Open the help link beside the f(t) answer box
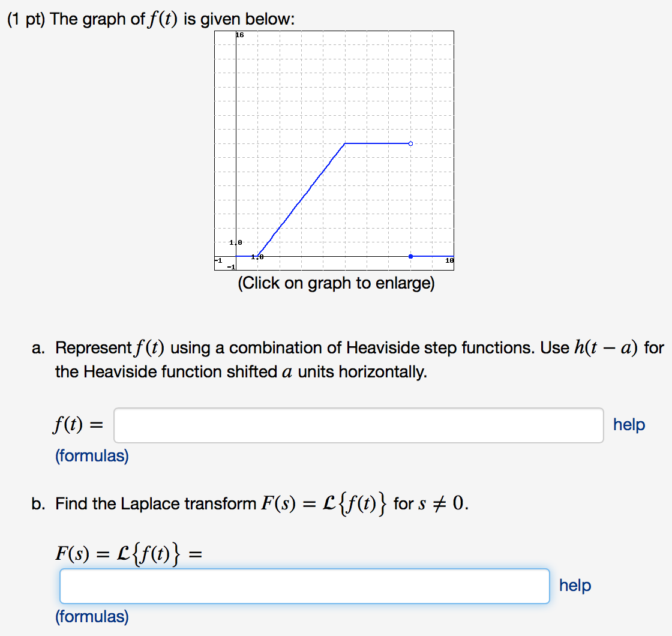Viewport: 672px width, 636px height. [x=628, y=425]
